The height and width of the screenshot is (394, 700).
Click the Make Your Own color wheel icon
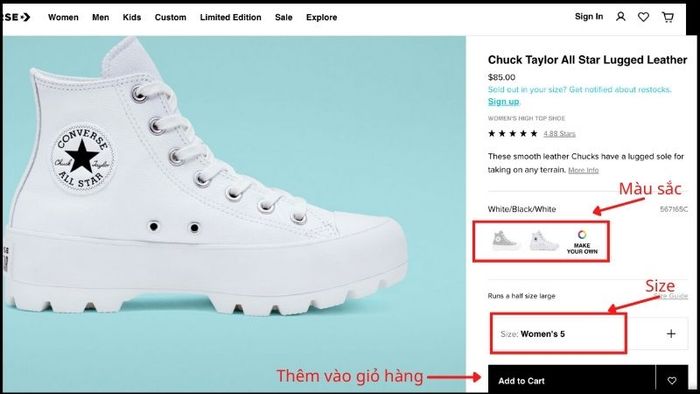point(582,234)
